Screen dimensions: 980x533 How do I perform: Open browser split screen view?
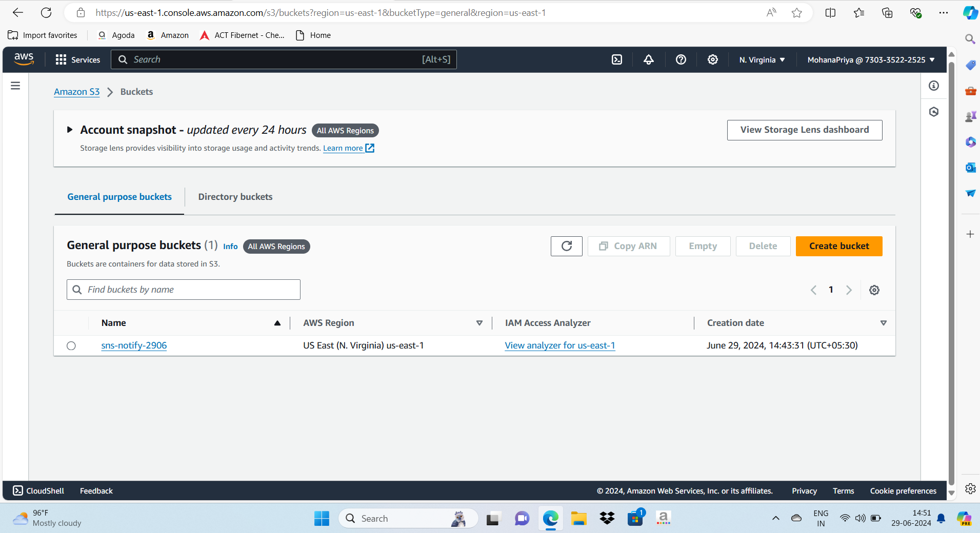[830, 13]
